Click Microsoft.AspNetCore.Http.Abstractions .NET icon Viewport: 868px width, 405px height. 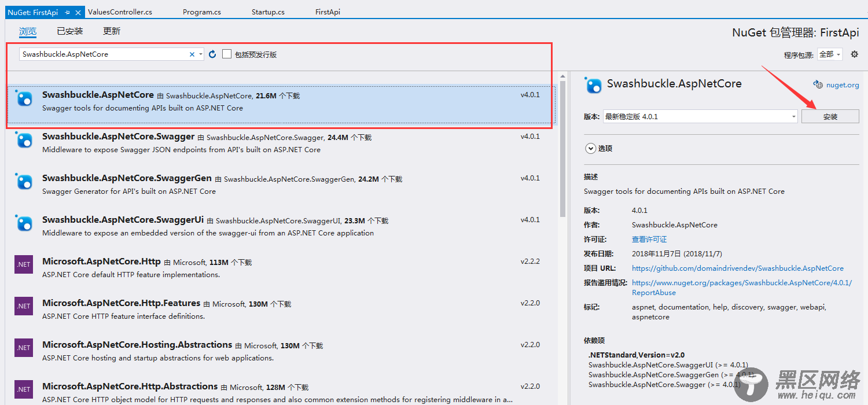(x=24, y=389)
